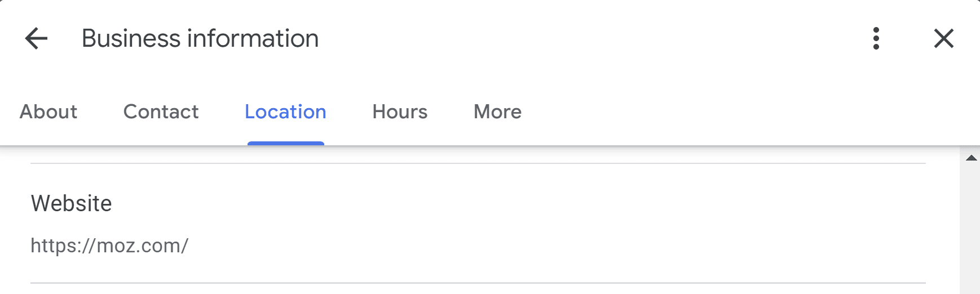This screenshot has height=294, width=980.
Task: Click the divider line below the website URL
Action: pos(478,283)
